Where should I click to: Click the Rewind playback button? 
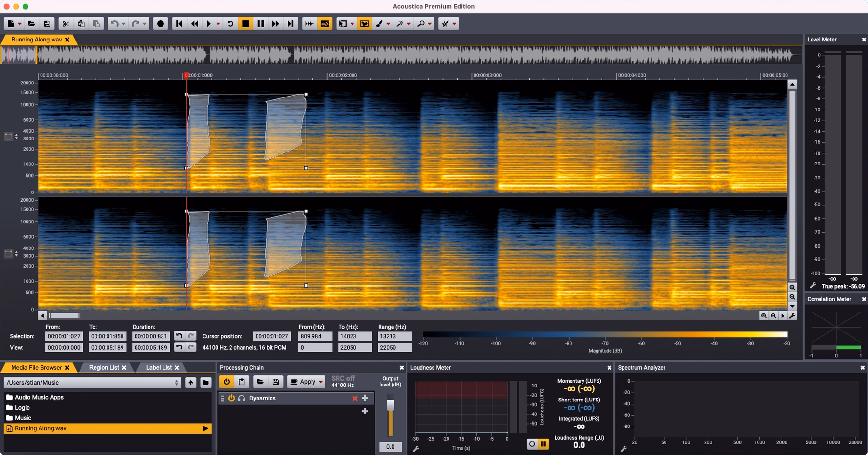point(194,24)
